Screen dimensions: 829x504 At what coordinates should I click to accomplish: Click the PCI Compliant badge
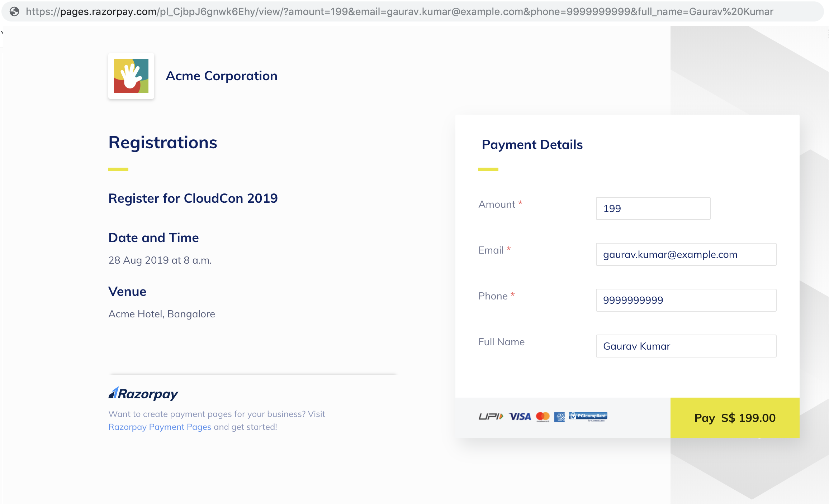tap(588, 416)
